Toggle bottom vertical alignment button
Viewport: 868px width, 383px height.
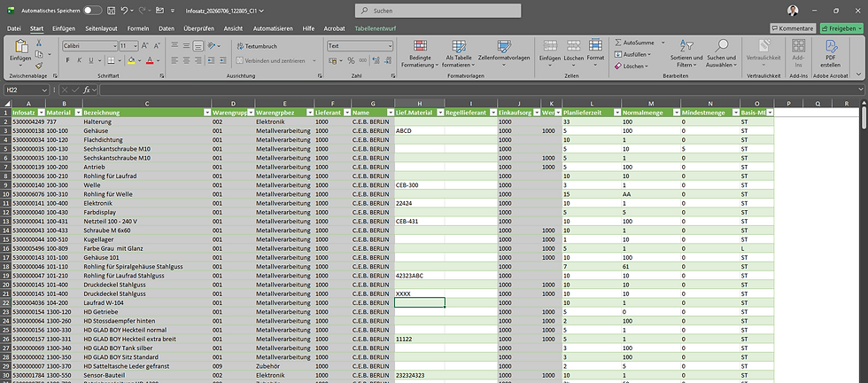(x=198, y=46)
